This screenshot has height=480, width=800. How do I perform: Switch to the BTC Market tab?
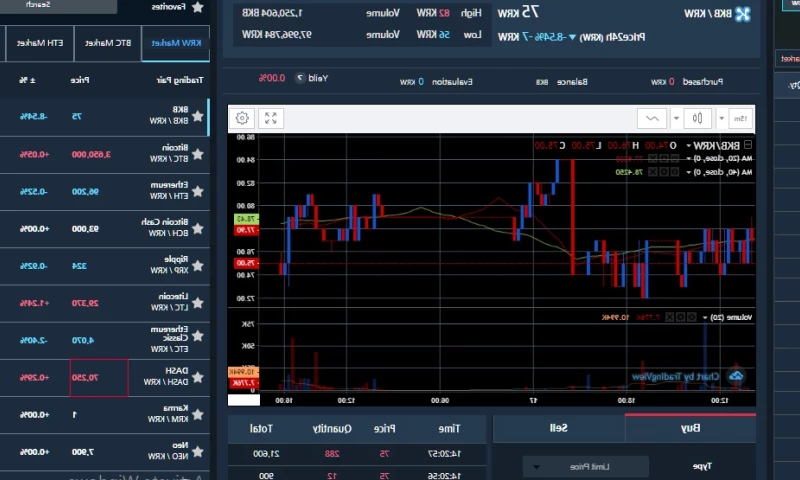click(x=108, y=43)
